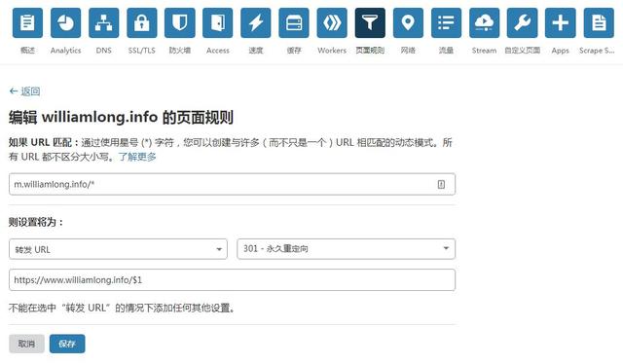Open the SSL/TLS padlock icon
The image size is (623, 364).
pos(142,22)
